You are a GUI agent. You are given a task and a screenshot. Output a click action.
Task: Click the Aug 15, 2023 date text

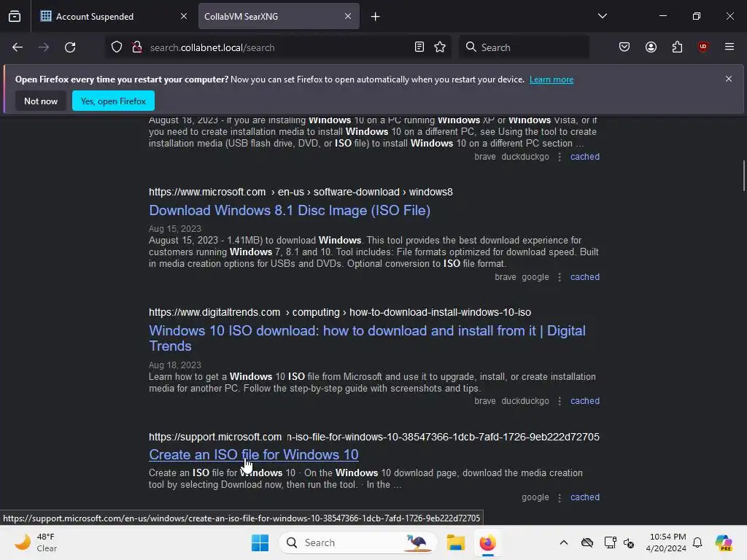click(175, 228)
